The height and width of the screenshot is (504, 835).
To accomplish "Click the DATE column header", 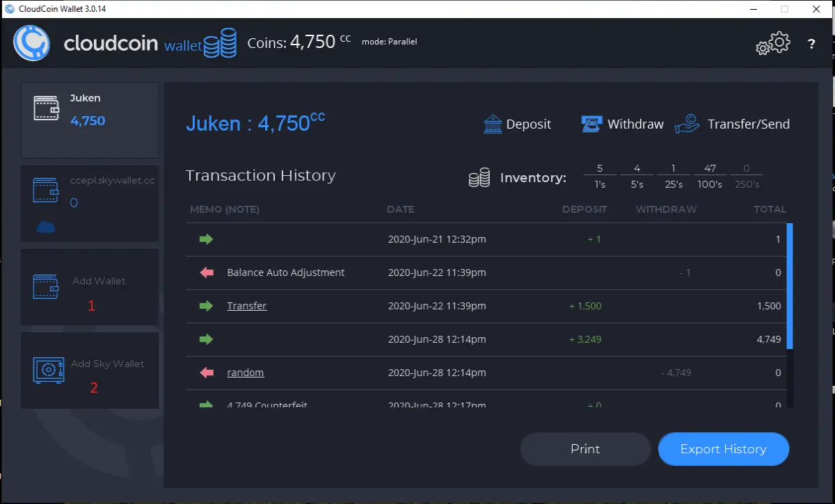I will (401, 209).
